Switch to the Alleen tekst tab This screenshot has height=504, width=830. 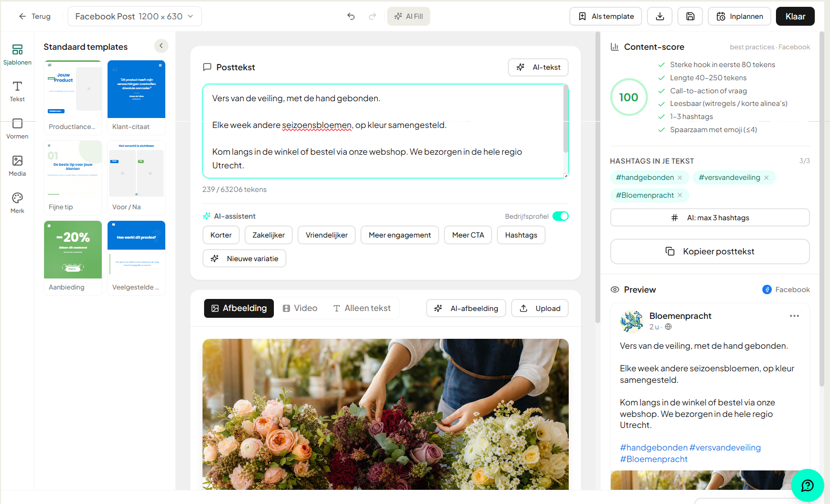(x=362, y=308)
